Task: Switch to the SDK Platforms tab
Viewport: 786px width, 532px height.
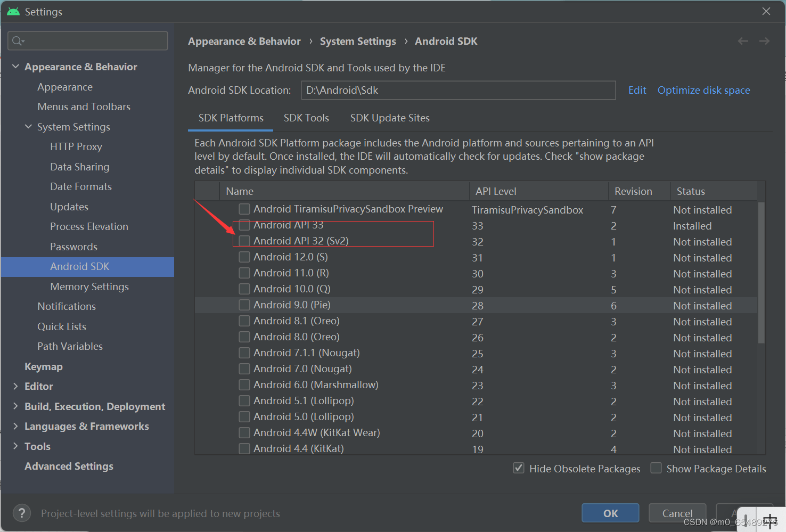Action: tap(231, 118)
